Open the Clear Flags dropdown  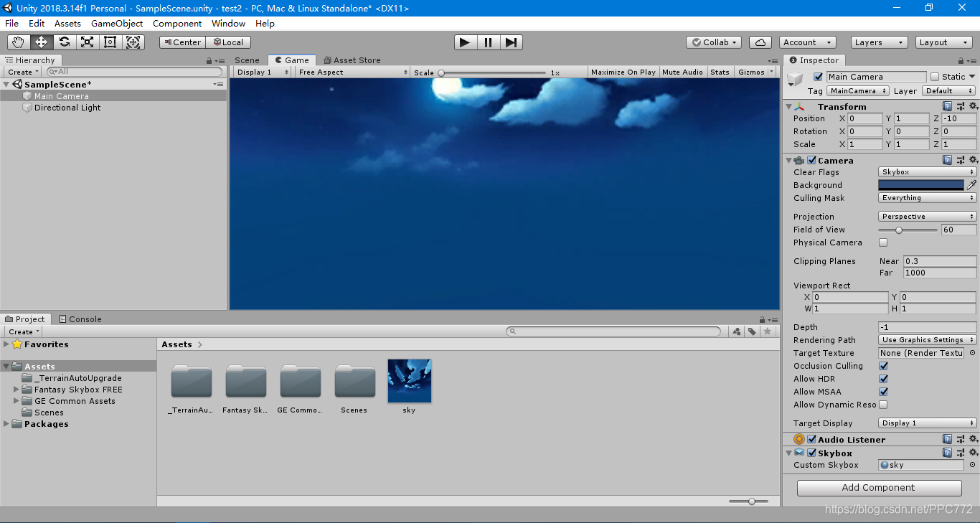pos(927,172)
